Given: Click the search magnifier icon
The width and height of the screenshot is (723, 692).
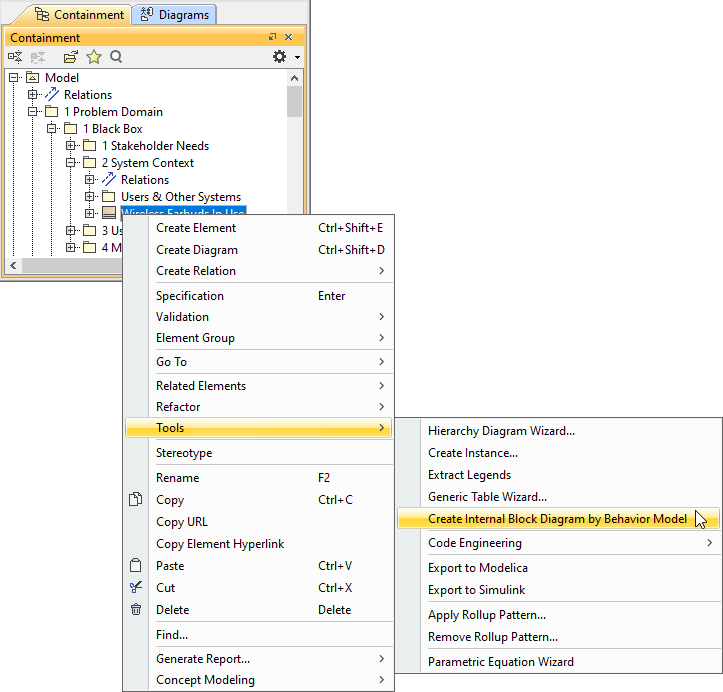Looking at the screenshot, I should coord(117,57).
